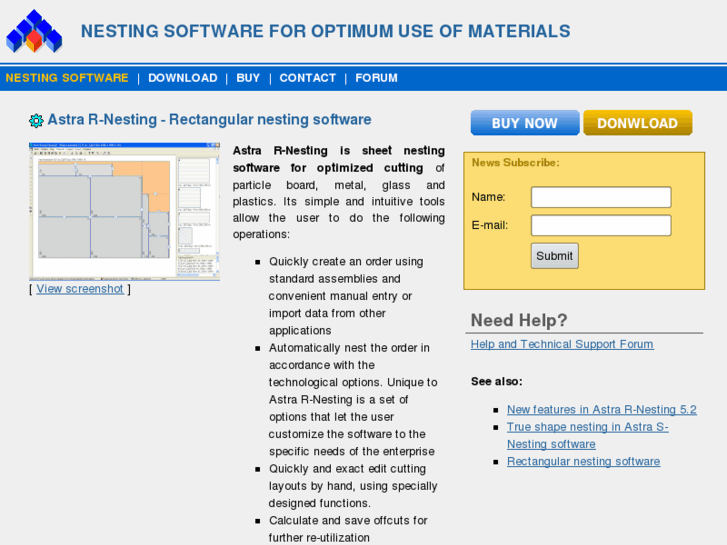
Task: Open True shape nesting in Astra S-Nesting link
Action: point(587,435)
